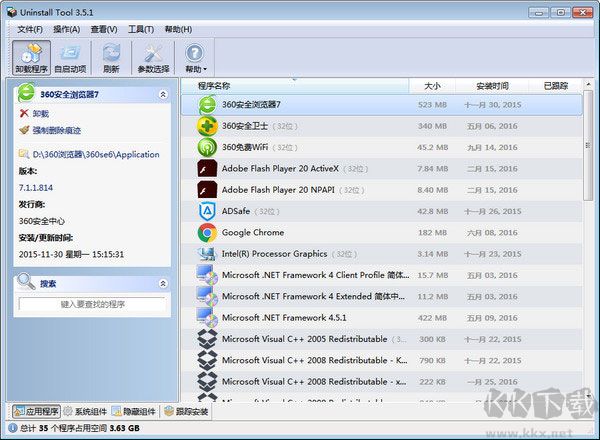Select Microsoft .NET Framework 4.5.1 icon
Image resolution: width=600 pixels, height=440 pixels.
coord(207,318)
